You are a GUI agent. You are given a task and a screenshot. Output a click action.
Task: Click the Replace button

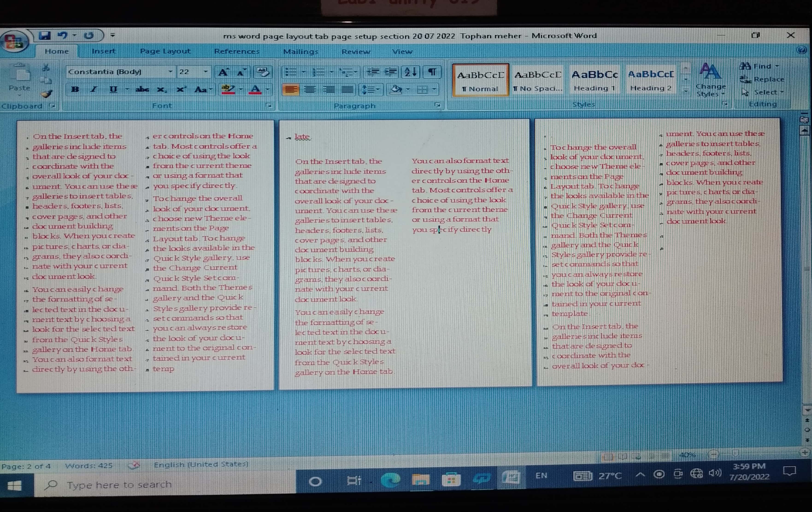763,79
